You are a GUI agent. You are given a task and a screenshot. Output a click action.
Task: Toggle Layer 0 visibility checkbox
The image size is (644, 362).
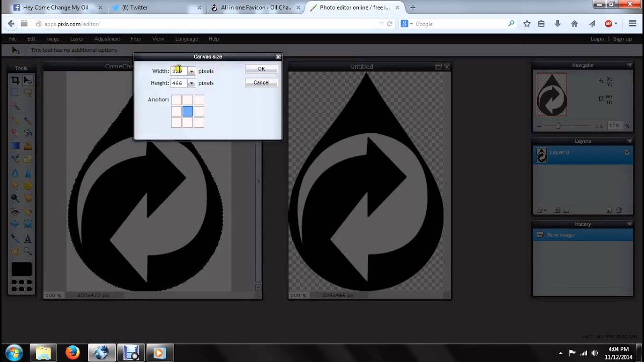tap(627, 152)
